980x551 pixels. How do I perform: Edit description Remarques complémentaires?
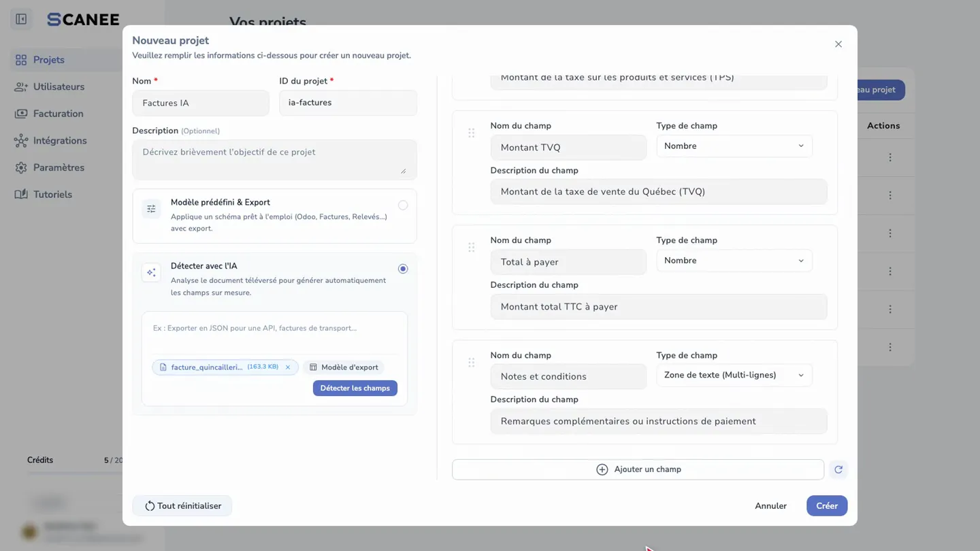(659, 422)
